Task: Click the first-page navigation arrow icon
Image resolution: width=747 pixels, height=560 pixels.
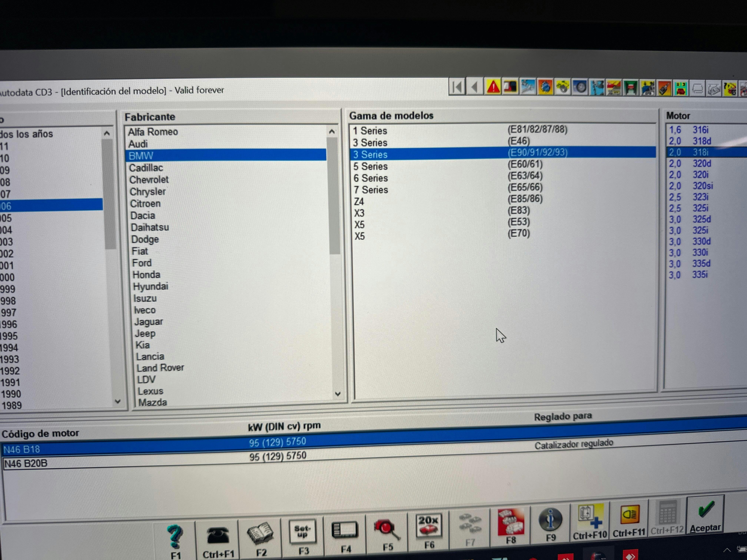Action: [x=457, y=87]
